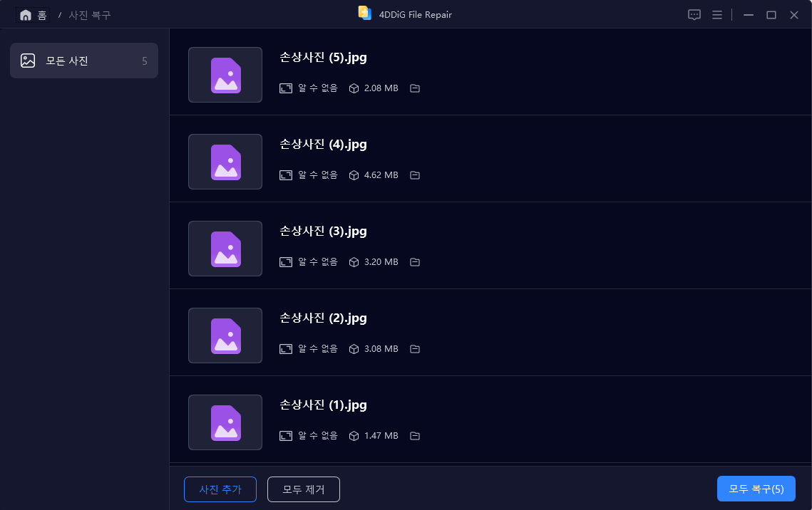
Task: Open the hamburger menu icon
Action: (716, 15)
